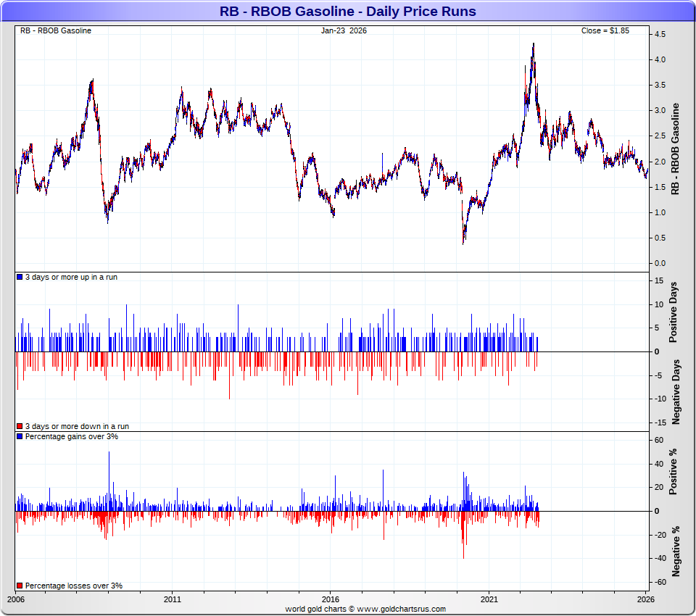
Task: Select the 'Jan-23 2026' date label
Action: pyautogui.click(x=344, y=30)
